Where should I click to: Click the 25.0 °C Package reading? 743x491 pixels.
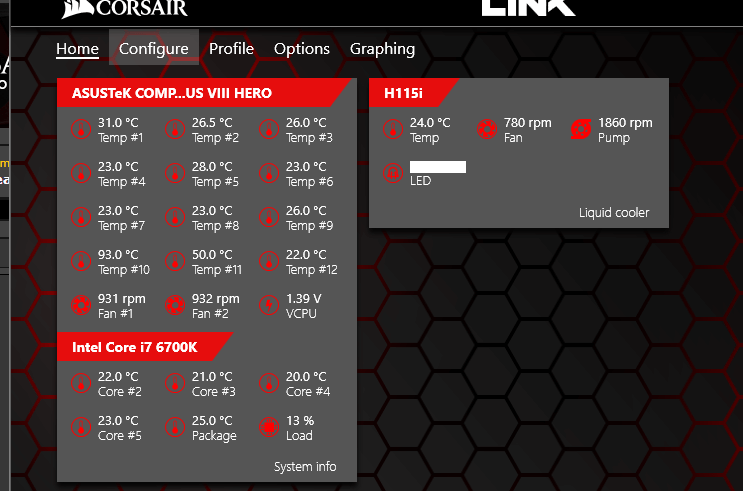point(212,421)
